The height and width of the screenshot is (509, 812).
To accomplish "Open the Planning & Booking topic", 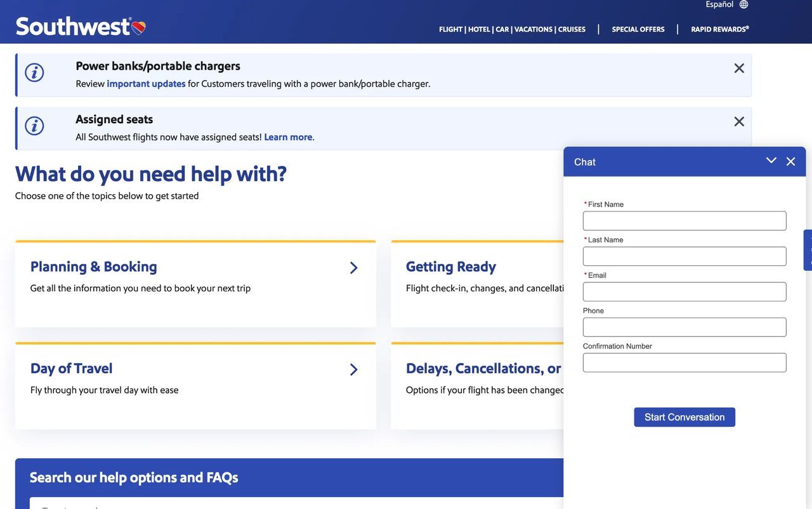I will click(x=195, y=284).
